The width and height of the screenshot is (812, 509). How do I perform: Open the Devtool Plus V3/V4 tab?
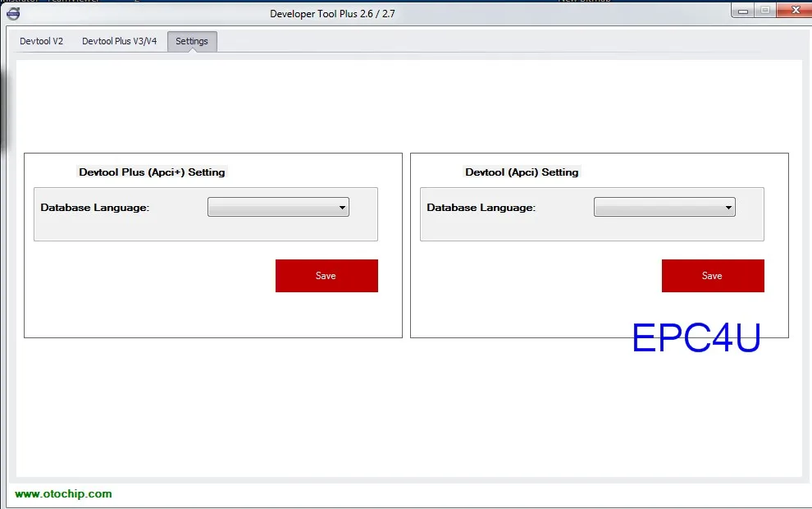coord(119,41)
